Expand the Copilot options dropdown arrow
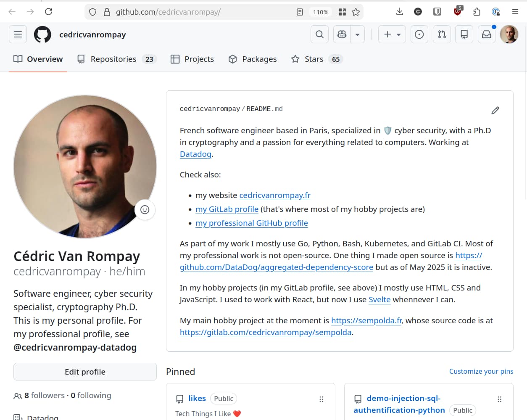The image size is (527, 420). coord(357,34)
